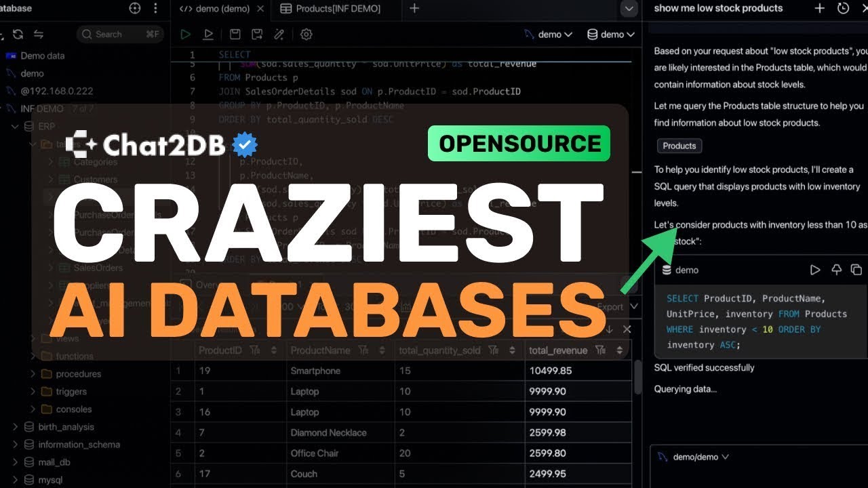Open the vertical three-dot menu in database panel
The width and height of the screenshot is (868, 488).
click(156, 8)
